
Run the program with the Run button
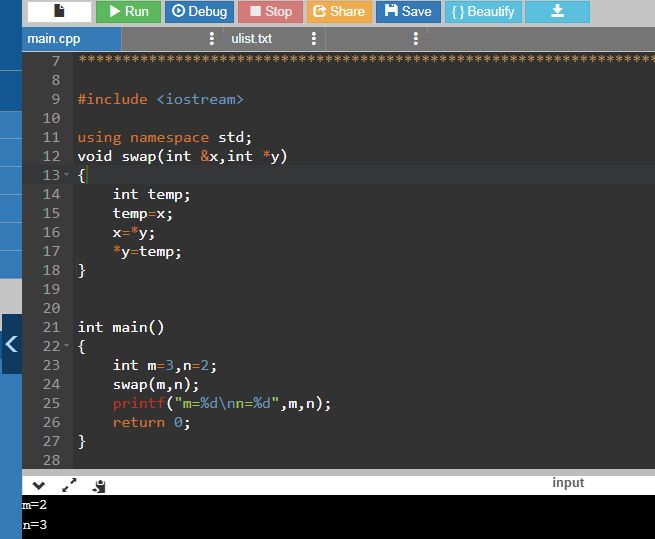pos(128,12)
